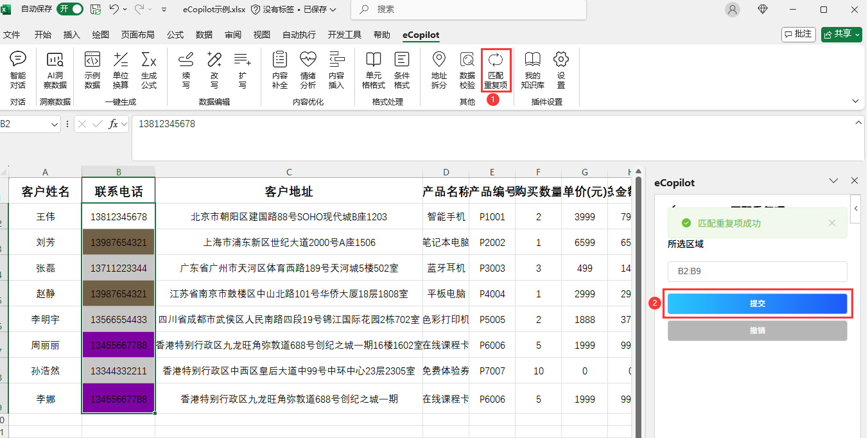Click the AI洞察数据 icon
The height and width of the screenshot is (438, 868).
(55, 69)
